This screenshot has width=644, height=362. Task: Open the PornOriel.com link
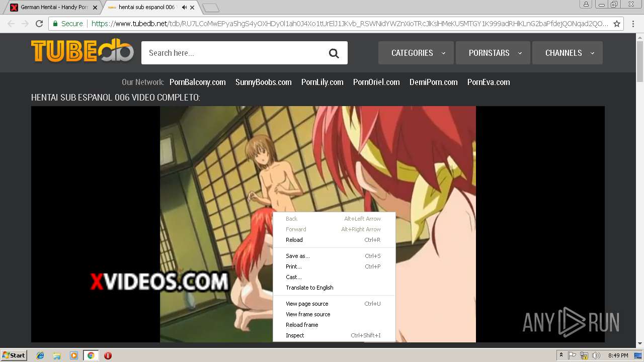coord(376,82)
